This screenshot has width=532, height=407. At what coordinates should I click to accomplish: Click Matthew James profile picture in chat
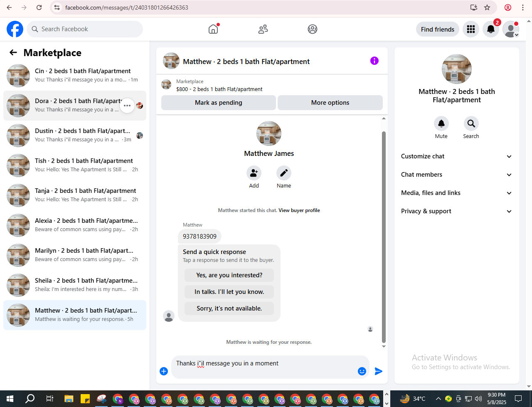tap(269, 133)
